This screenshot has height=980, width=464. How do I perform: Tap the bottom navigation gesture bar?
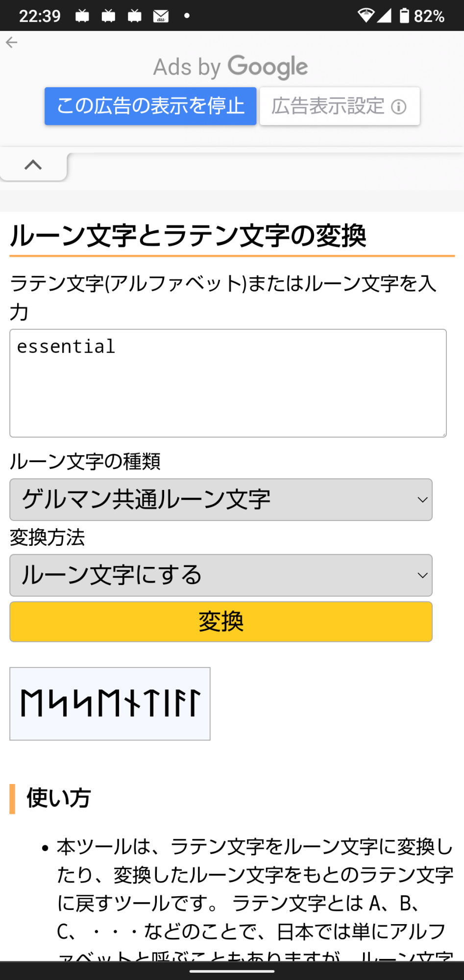(x=232, y=970)
